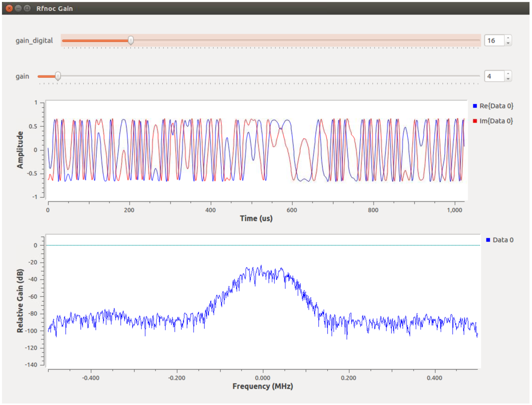Increment the gain value using its up arrow

click(509, 73)
